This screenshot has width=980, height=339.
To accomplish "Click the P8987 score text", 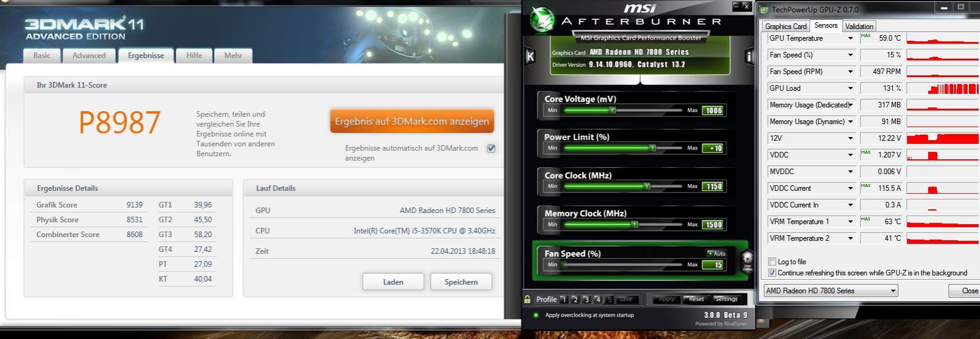I will pyautogui.click(x=120, y=122).
